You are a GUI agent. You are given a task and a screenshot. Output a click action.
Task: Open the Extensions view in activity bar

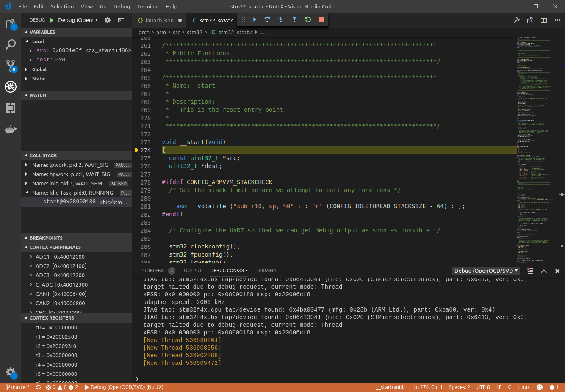(11, 108)
